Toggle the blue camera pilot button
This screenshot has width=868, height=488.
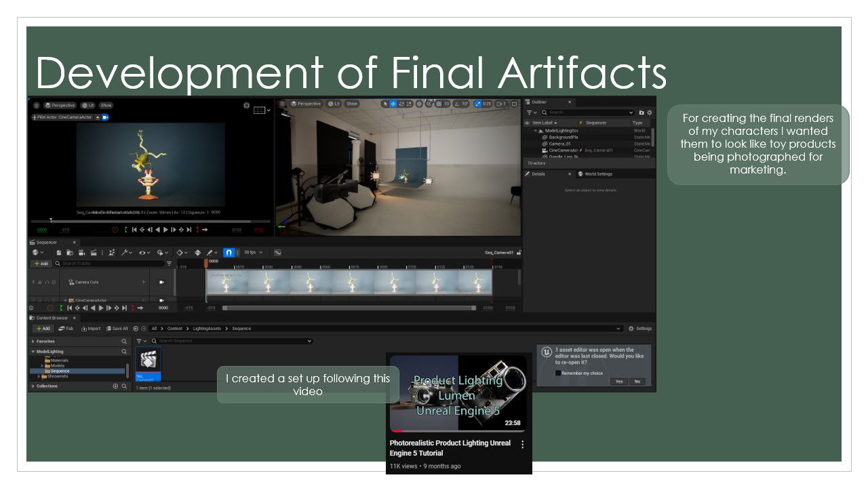(x=105, y=117)
